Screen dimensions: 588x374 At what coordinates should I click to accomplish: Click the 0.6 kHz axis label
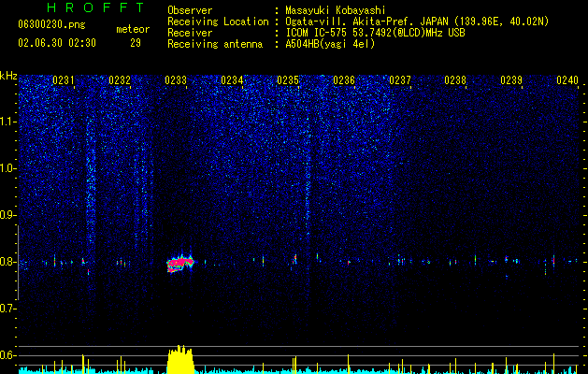point(8,355)
